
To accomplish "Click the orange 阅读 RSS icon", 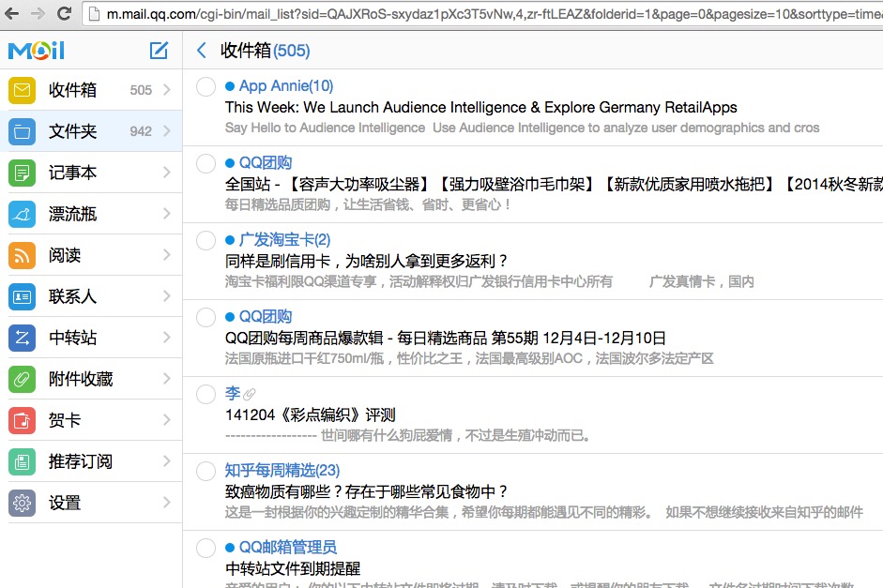I will point(22,255).
